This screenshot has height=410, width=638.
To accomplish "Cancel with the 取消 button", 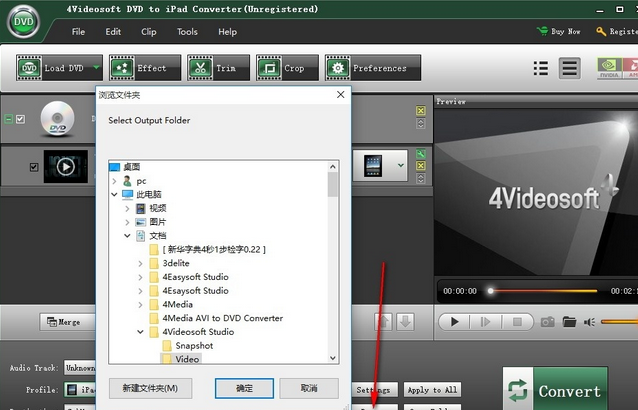I will coord(309,388).
